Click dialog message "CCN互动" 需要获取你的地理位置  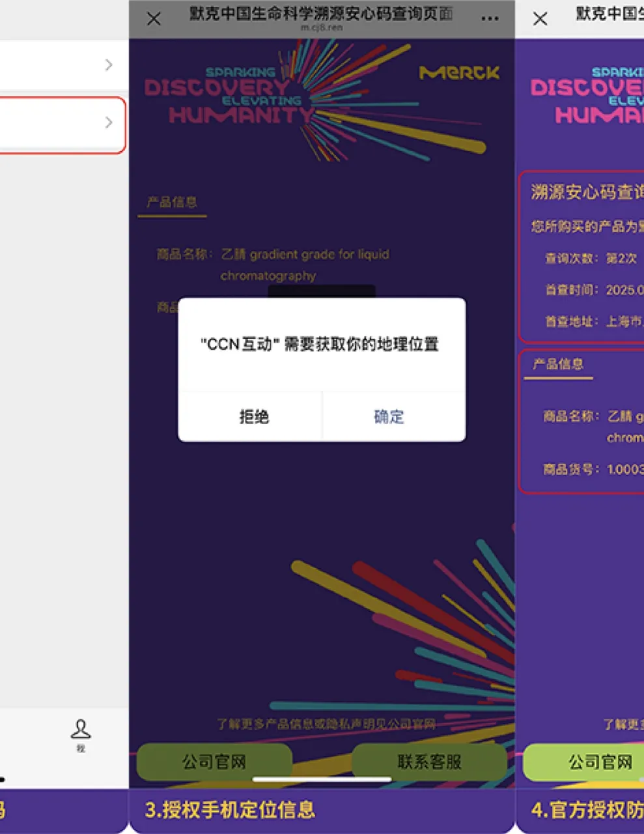(320, 344)
